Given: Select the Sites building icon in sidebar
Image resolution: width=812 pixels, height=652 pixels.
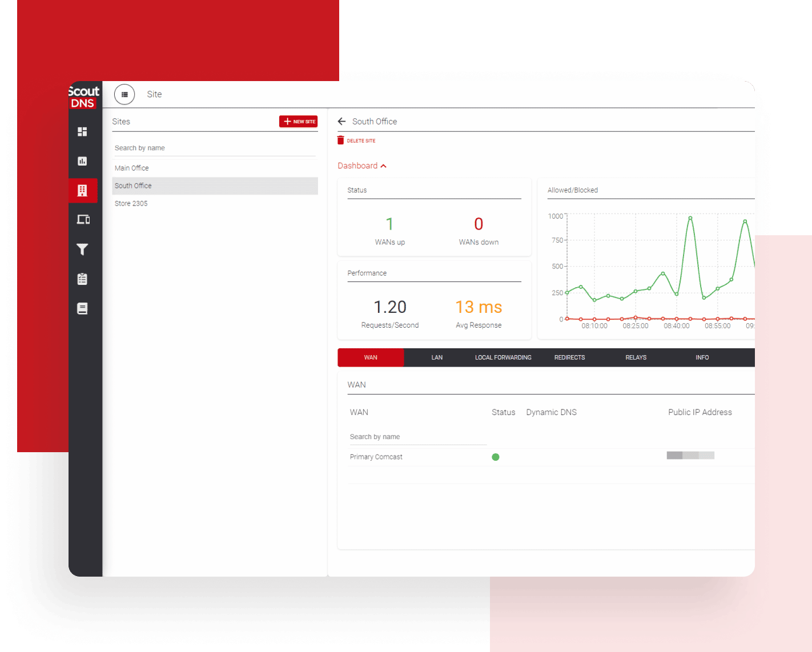Looking at the screenshot, I should point(82,190).
